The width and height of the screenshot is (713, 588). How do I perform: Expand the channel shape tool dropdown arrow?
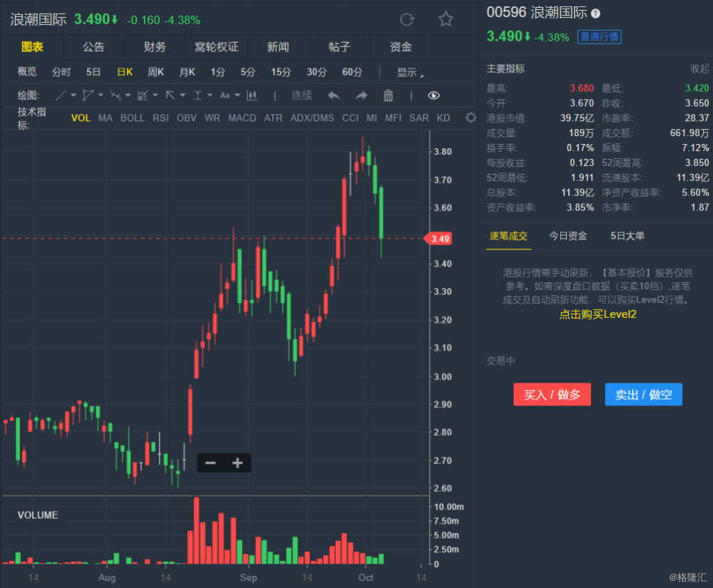(x=101, y=96)
